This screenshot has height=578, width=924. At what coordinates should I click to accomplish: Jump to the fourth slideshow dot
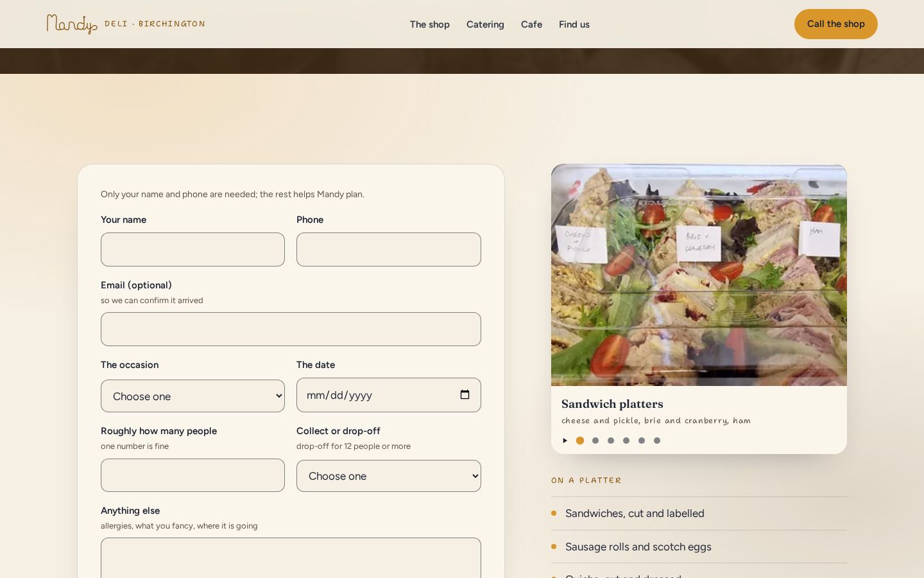point(626,441)
